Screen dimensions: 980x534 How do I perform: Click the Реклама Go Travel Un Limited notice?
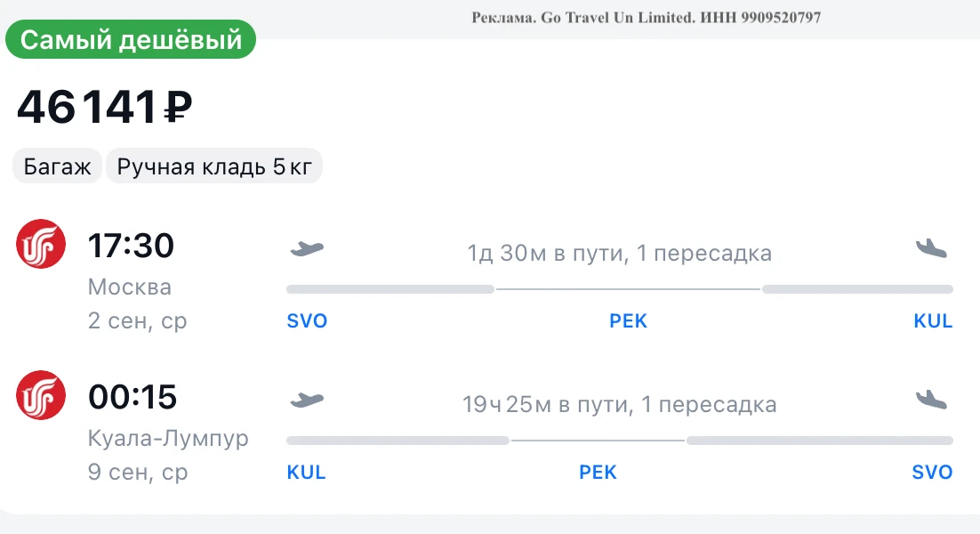647,18
